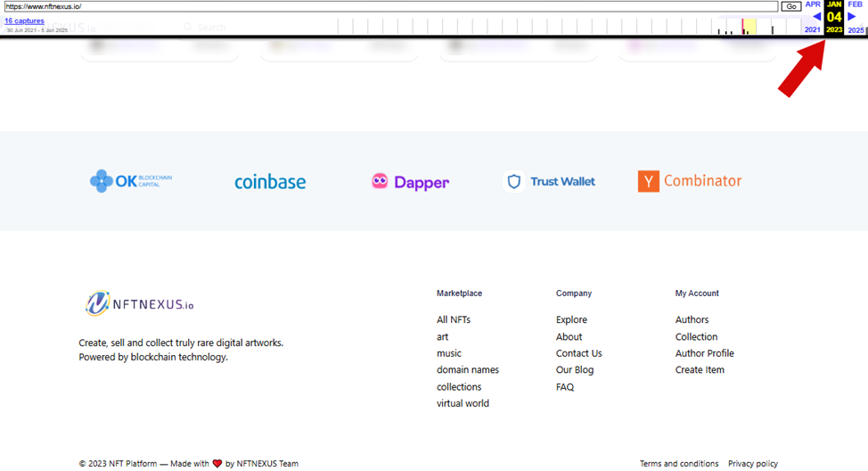Click the Coinbase logo

pos(270,182)
